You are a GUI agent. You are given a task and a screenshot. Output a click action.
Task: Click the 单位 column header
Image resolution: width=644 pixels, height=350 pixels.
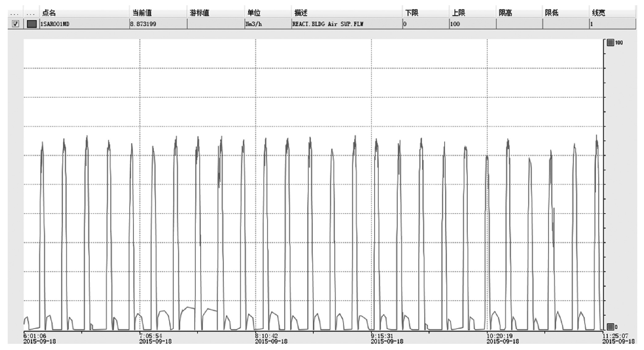[254, 13]
